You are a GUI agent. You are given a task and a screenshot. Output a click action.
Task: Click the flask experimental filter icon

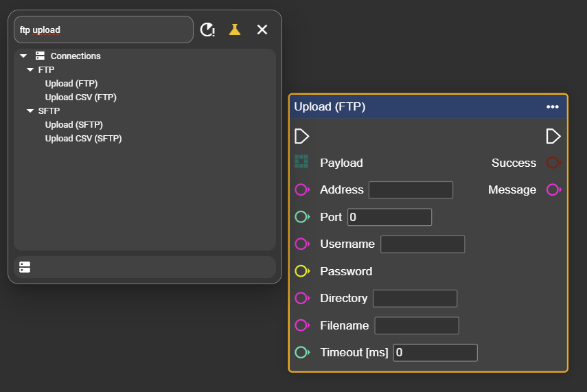pyautogui.click(x=235, y=30)
